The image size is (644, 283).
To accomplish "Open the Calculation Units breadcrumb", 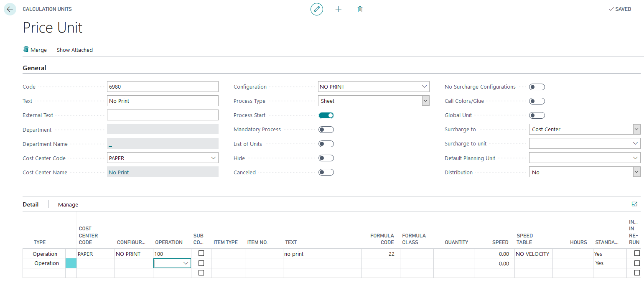I will [x=47, y=9].
